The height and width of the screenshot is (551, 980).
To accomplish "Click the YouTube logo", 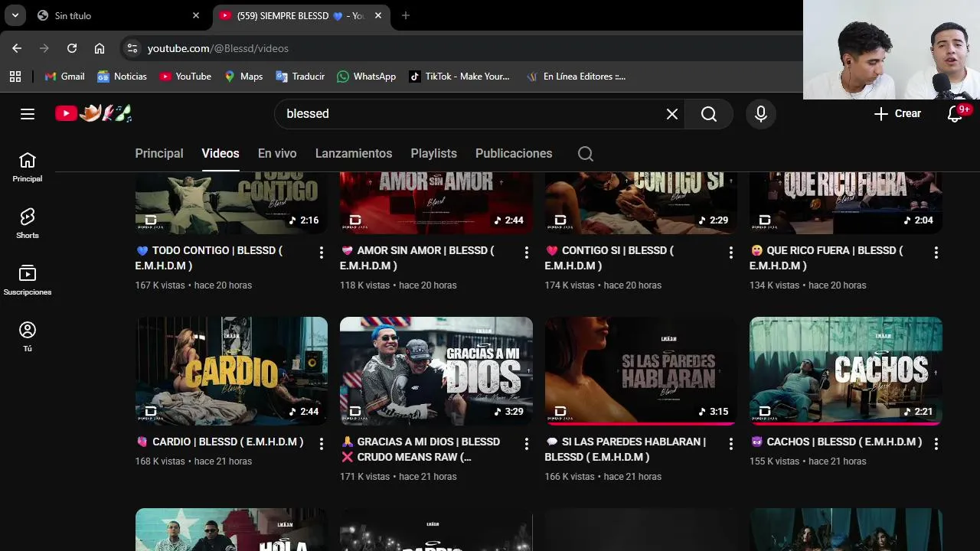I will [93, 113].
